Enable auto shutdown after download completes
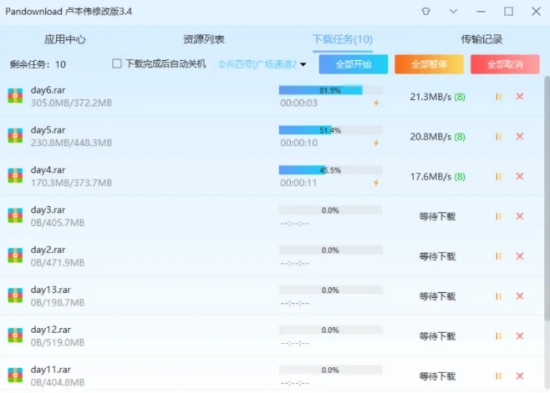 pyautogui.click(x=117, y=64)
